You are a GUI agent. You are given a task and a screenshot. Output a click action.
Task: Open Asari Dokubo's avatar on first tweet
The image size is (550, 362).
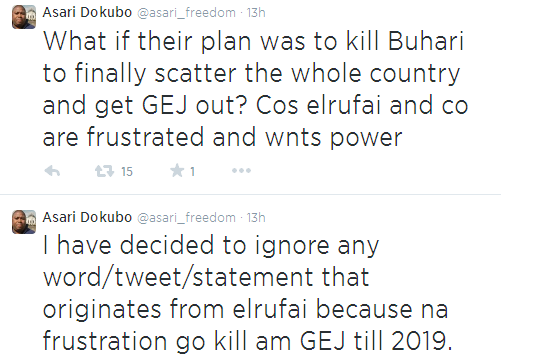click(x=24, y=17)
